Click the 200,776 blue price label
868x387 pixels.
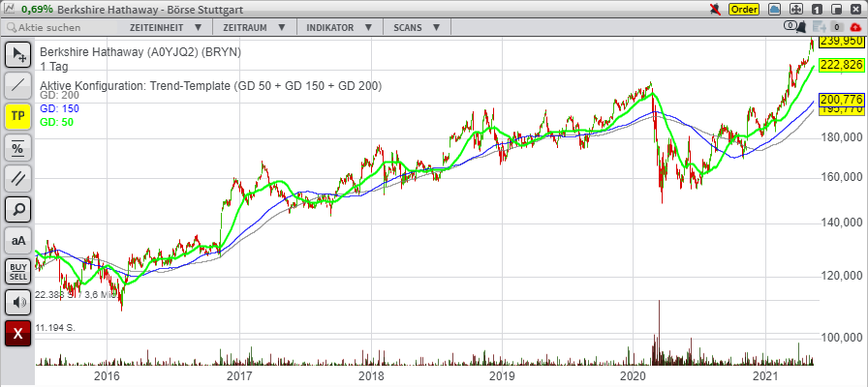[x=842, y=100]
